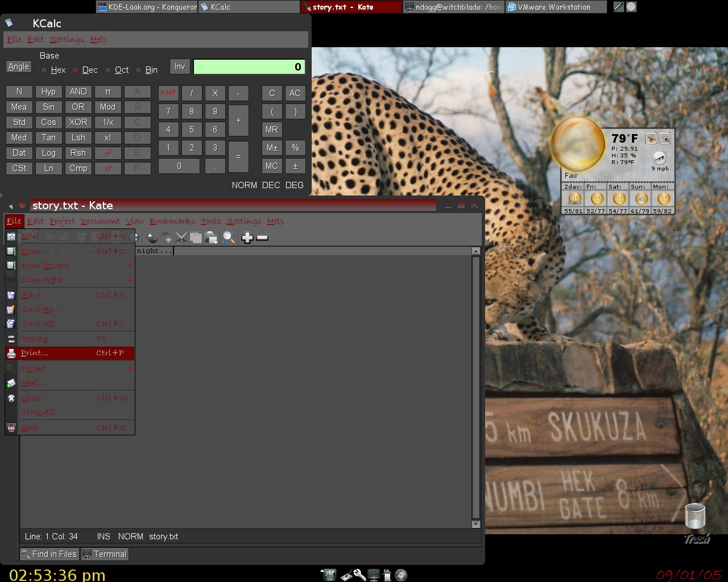Screen dimensions: 728x582
Task: Click the Save floppy icon in File menu
Action: tap(11, 296)
